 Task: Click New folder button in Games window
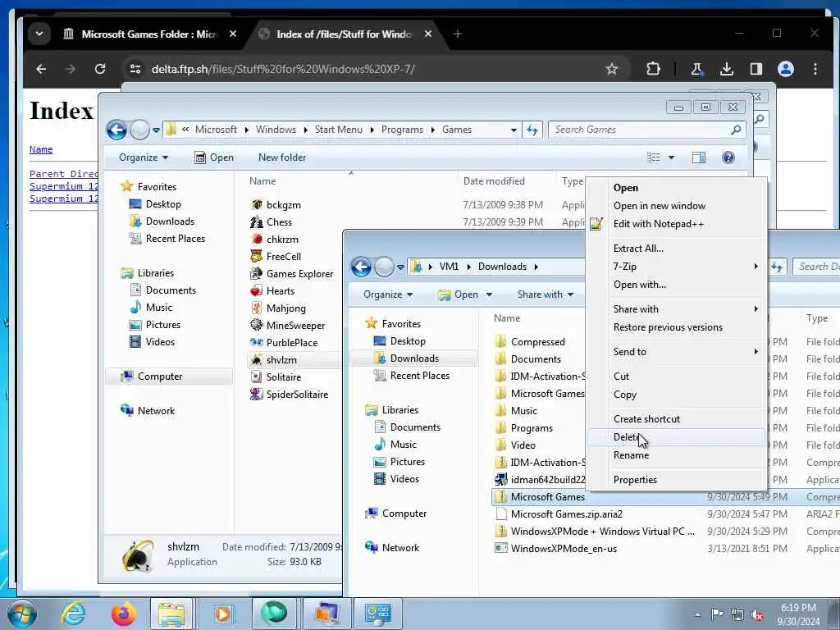tap(282, 157)
